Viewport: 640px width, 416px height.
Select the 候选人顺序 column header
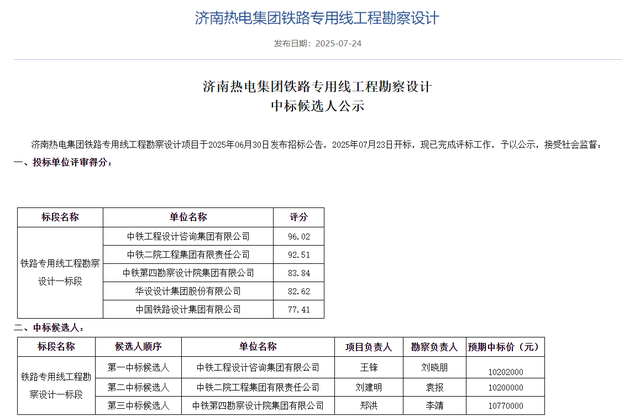pos(138,347)
